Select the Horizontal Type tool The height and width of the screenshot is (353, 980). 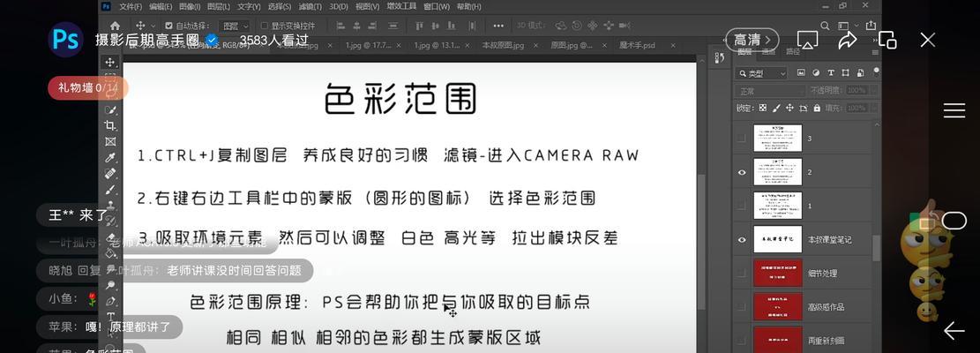[110, 317]
